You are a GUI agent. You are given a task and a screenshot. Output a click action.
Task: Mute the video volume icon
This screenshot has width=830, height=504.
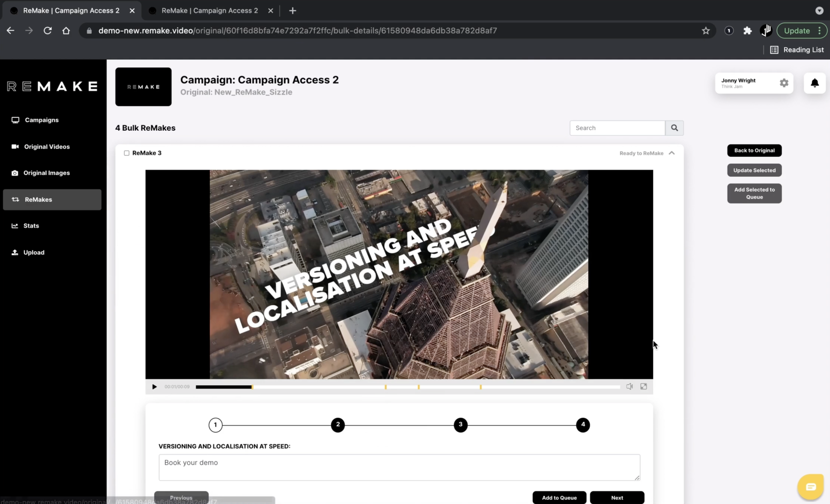(629, 387)
